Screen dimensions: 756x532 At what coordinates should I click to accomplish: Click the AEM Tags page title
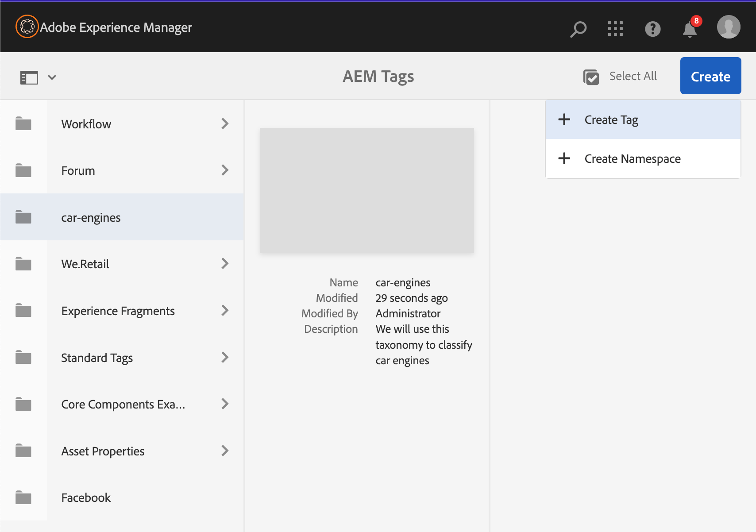point(378,77)
